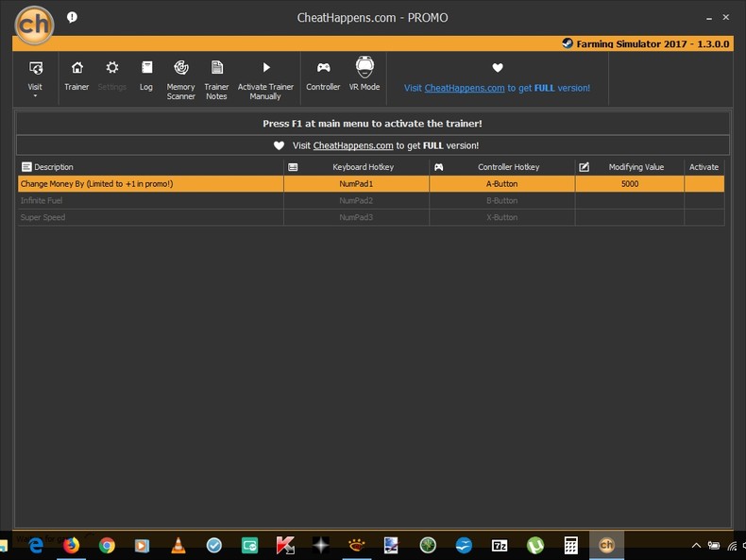Screen dimensions: 746x560
Task: Click the Farming Simulator 2017 title label
Action: (x=653, y=43)
